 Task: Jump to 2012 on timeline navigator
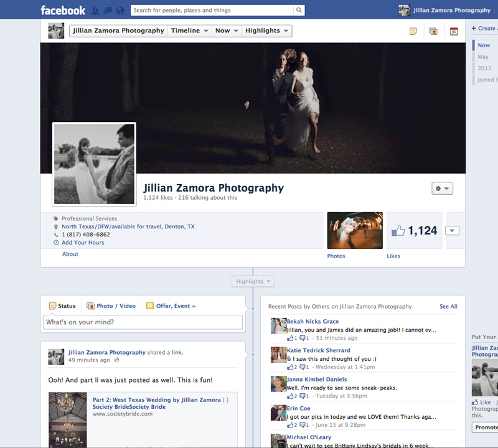pos(484,68)
